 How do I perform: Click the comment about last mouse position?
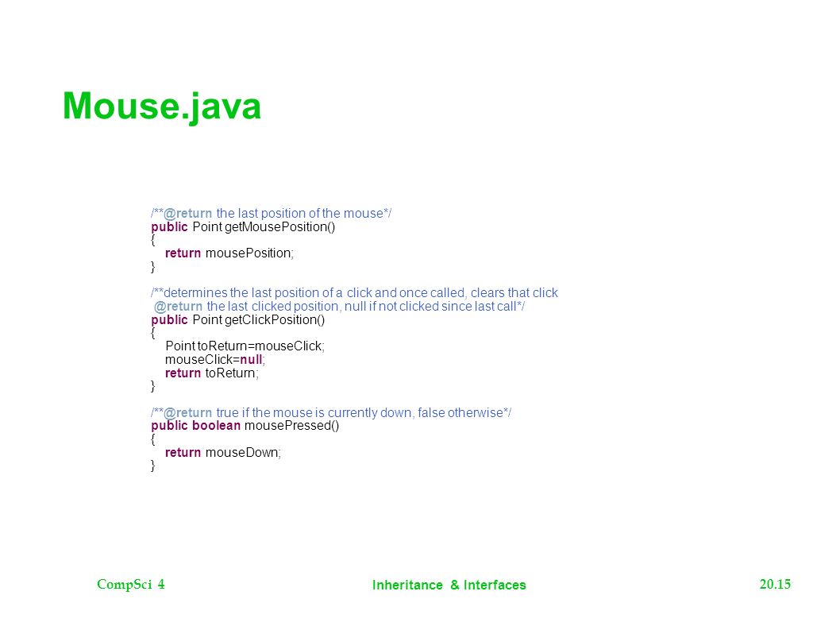pyautogui.click(x=271, y=214)
